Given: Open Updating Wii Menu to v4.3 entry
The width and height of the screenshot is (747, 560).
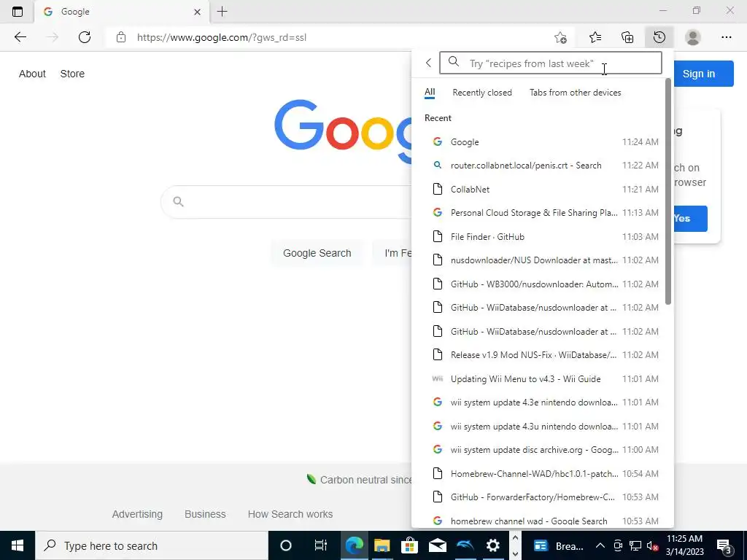Looking at the screenshot, I should [542, 378].
